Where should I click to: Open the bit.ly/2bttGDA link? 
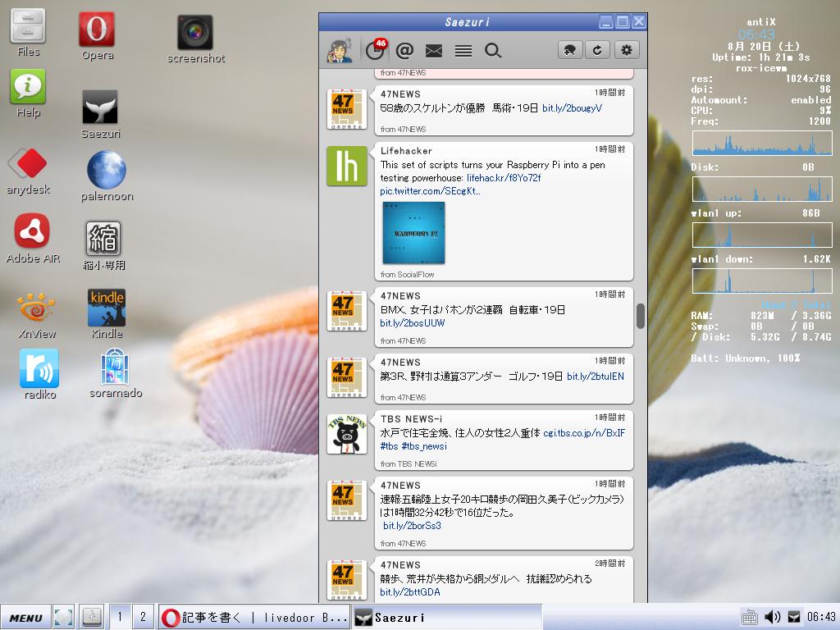click(410, 592)
